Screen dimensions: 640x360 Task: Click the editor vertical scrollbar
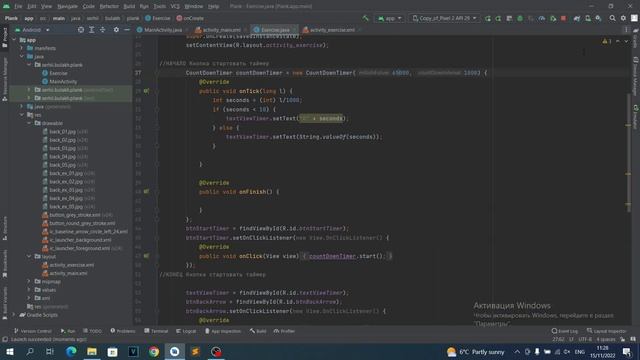(629, 153)
